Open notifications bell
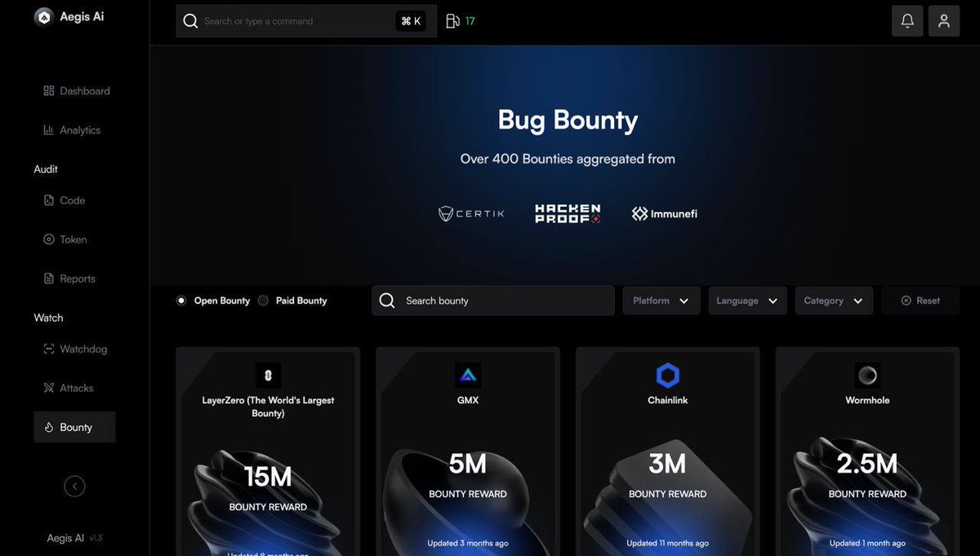This screenshot has height=556, width=980. 907,21
